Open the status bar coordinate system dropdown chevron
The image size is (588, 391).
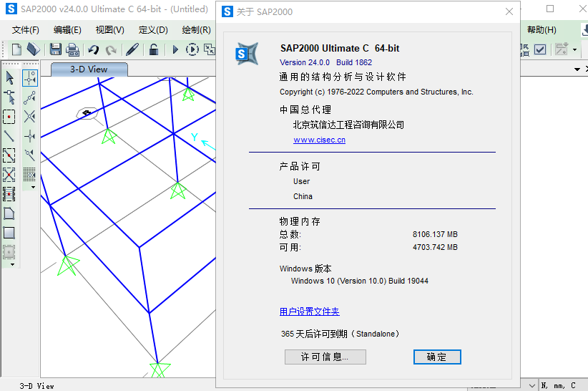[x=531, y=385]
